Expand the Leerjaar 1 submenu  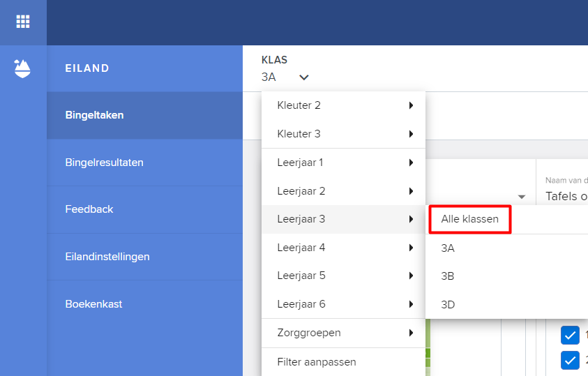343,163
